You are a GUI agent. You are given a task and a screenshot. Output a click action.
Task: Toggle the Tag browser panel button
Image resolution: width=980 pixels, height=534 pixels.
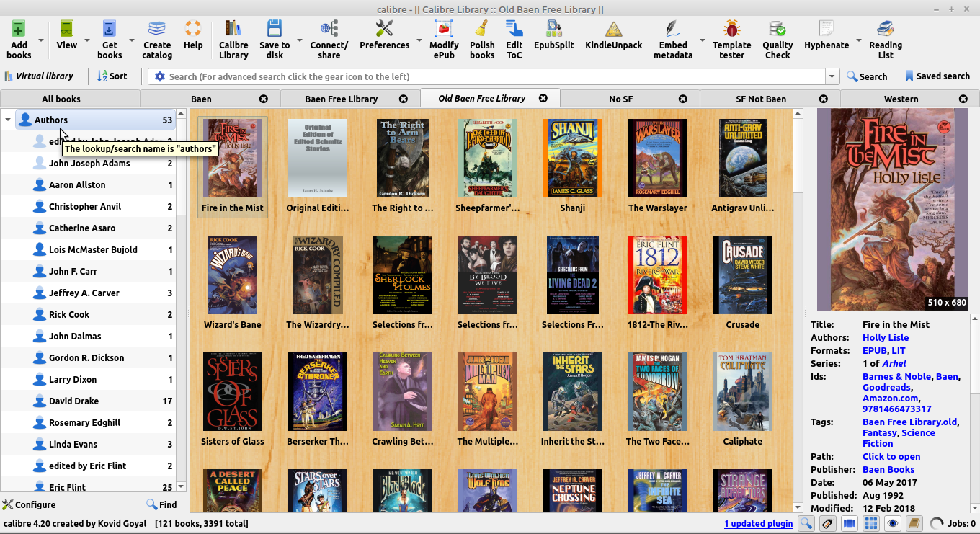828,524
